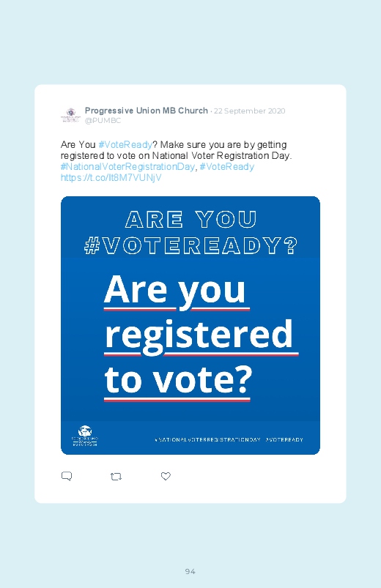This screenshot has height=588, width=381.
Task: Click the outlined '#VOTEREADY?' heading text
Action: (190, 246)
